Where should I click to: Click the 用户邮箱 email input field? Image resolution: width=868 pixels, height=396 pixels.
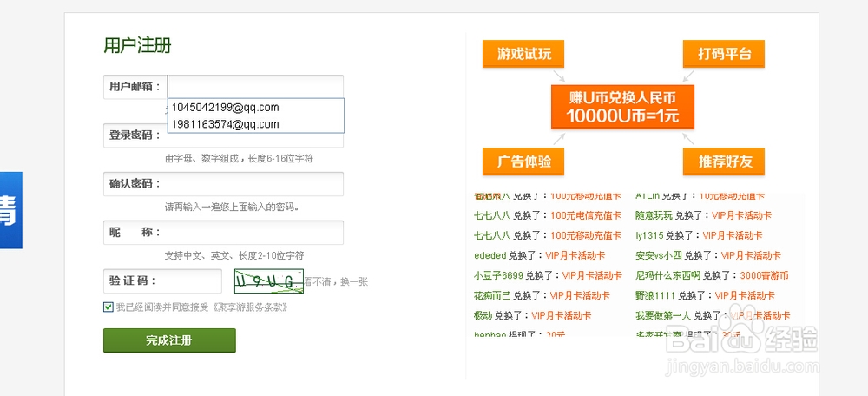pos(255,87)
